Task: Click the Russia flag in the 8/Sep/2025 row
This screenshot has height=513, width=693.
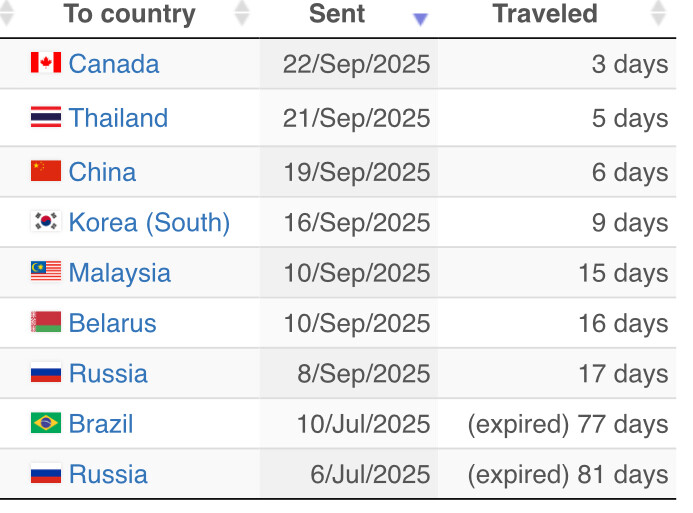Action: [x=46, y=373]
